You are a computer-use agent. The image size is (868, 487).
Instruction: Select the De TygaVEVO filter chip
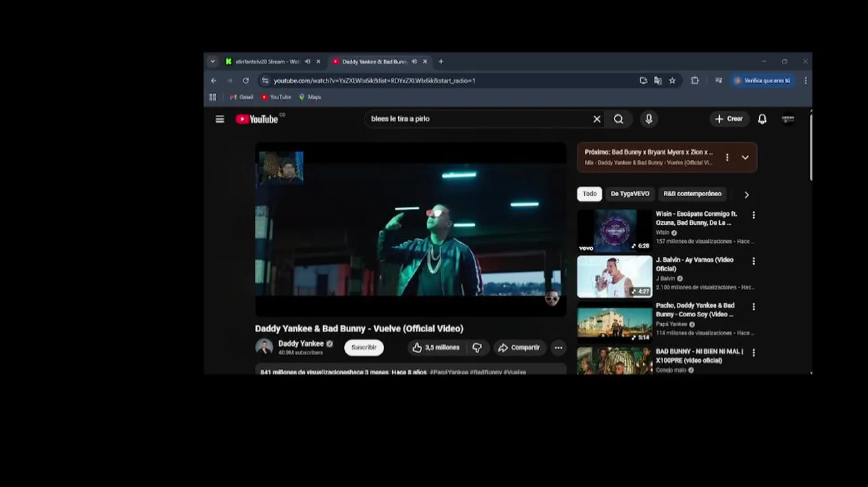pos(630,194)
